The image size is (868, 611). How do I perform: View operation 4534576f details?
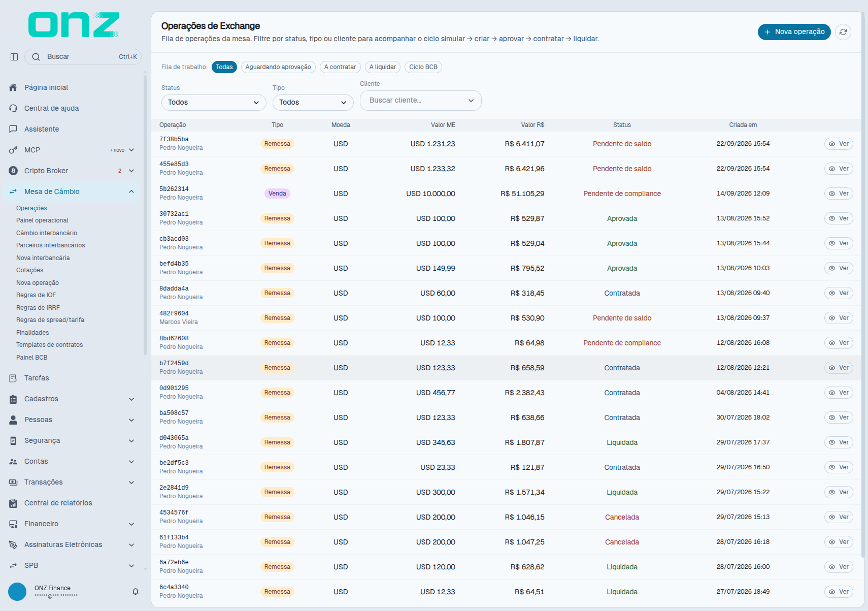point(839,517)
